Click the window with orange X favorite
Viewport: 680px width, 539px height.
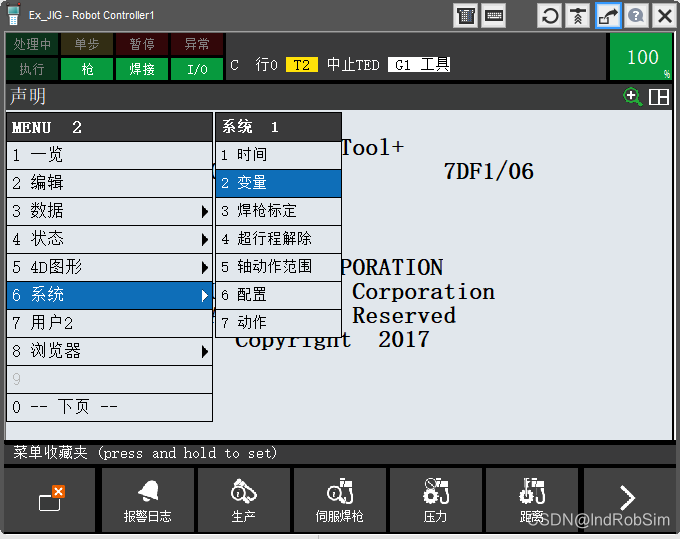pos(50,500)
